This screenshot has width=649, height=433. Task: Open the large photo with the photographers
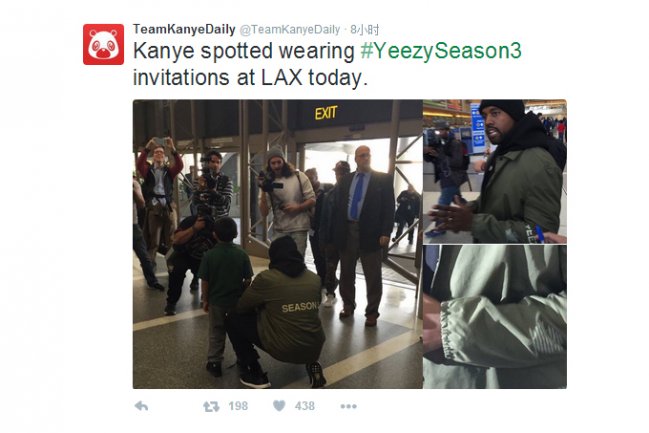(277, 244)
